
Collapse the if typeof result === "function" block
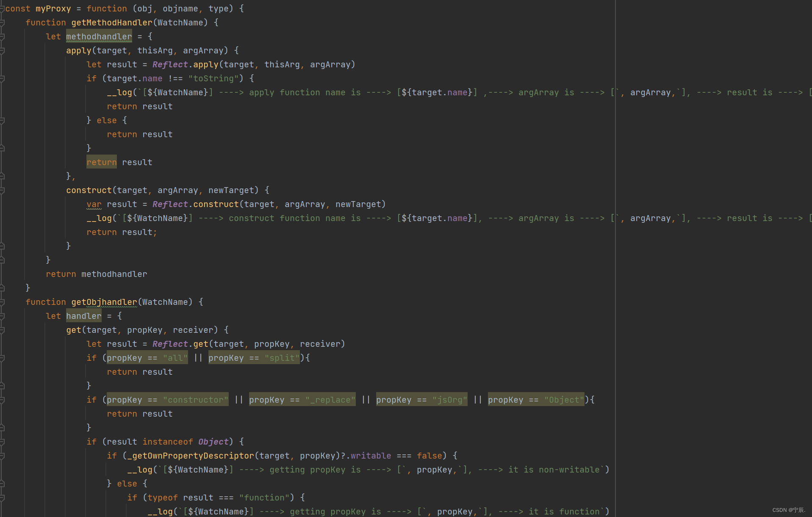[x=2, y=498]
